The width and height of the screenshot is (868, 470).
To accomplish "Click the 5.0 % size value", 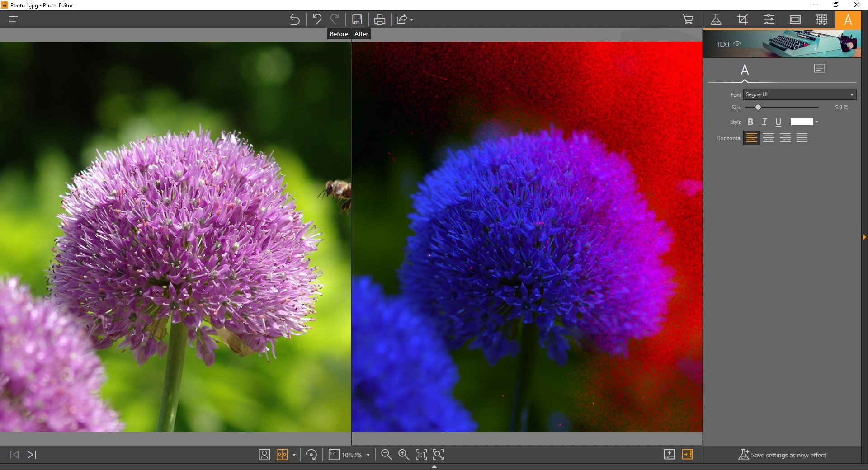I will pos(841,108).
